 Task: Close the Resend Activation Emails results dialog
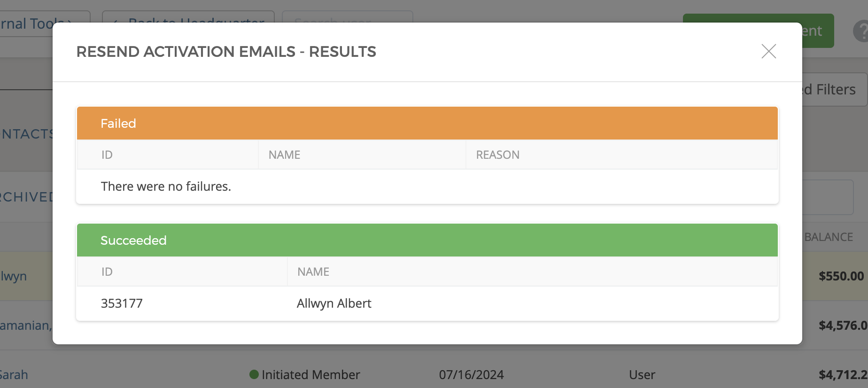pyautogui.click(x=768, y=51)
